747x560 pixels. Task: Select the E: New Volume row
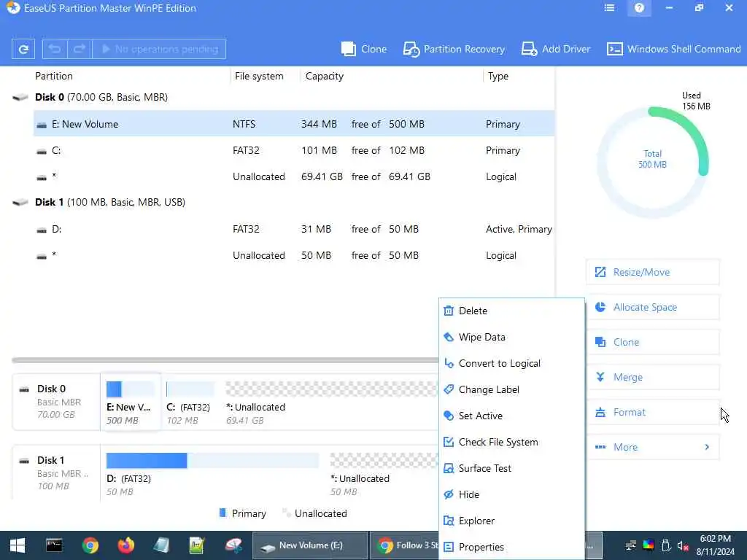click(x=293, y=124)
